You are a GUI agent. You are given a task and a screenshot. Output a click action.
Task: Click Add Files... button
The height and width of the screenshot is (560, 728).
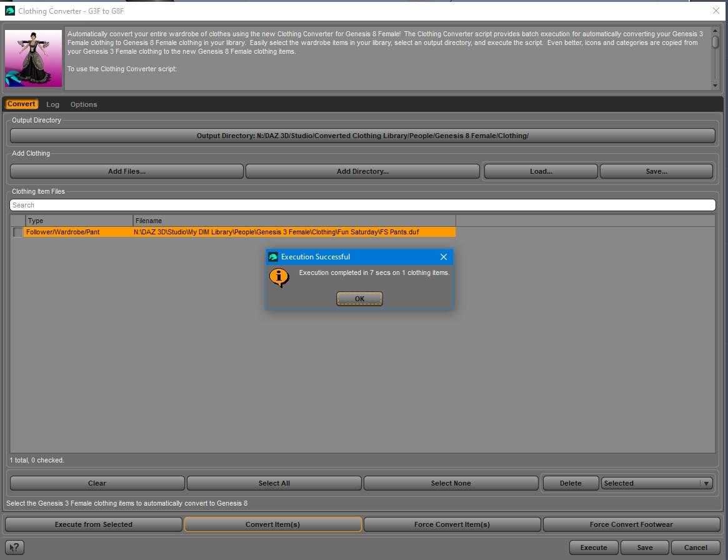coord(127,171)
